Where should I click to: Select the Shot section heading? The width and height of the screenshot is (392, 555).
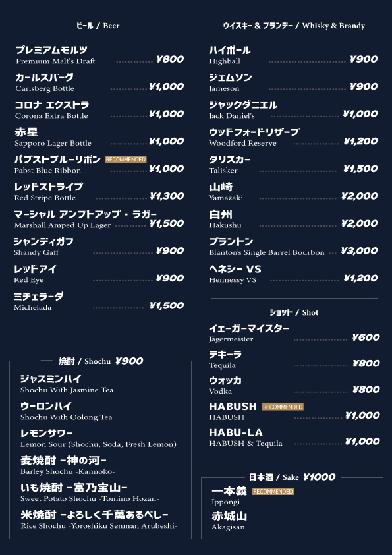pos(294,312)
